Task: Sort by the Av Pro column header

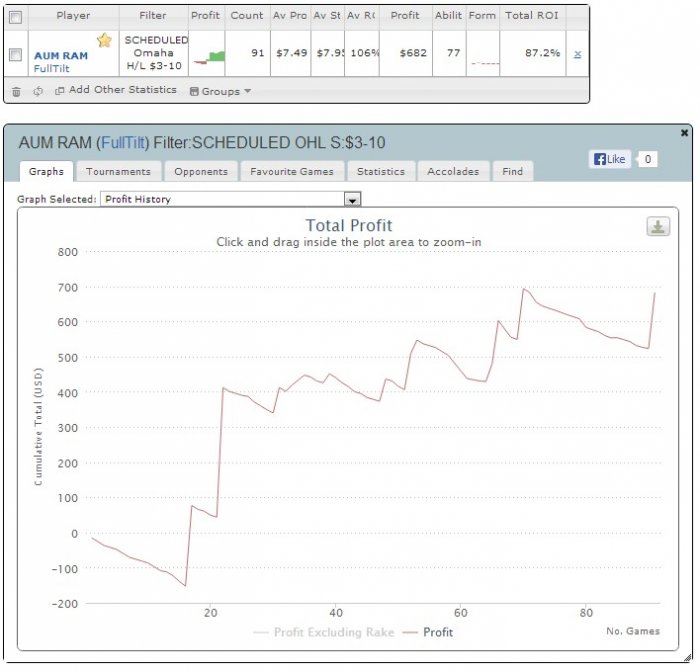Action: point(290,16)
